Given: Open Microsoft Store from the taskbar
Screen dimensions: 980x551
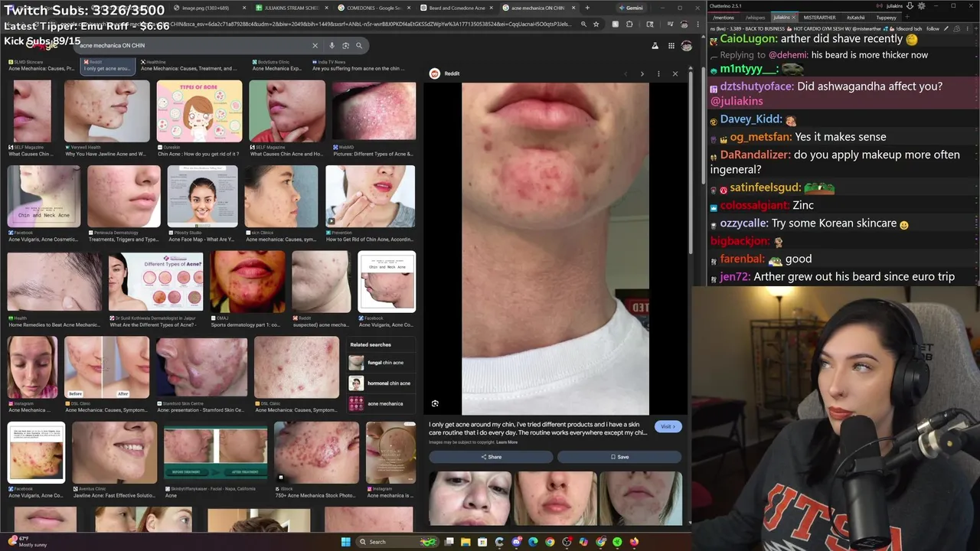Looking at the screenshot, I should 482,542.
